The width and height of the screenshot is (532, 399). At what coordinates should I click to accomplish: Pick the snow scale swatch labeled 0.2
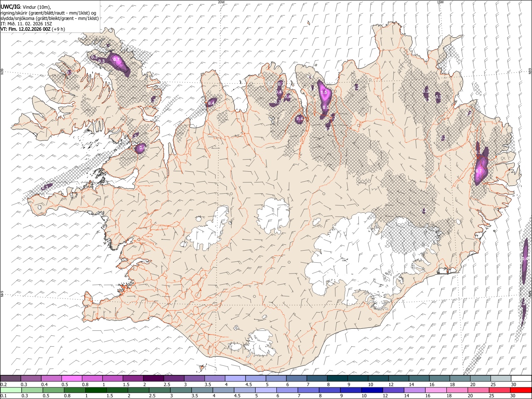(x=10, y=379)
